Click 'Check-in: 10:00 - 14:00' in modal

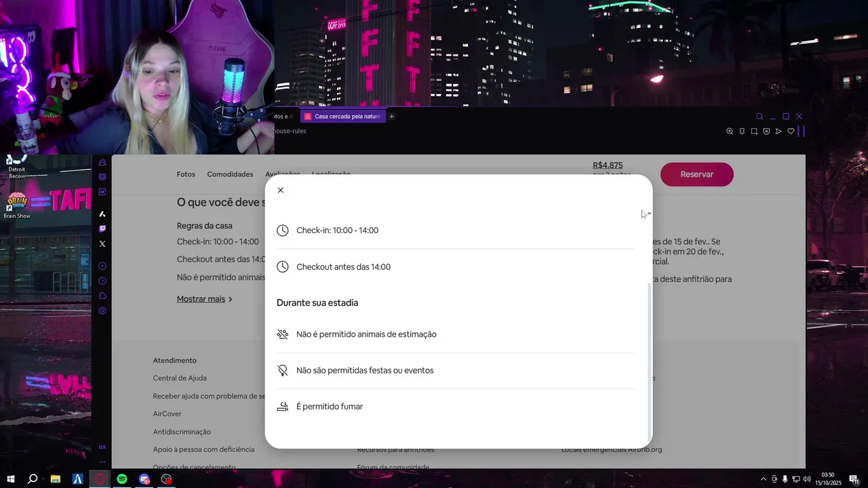(337, 230)
